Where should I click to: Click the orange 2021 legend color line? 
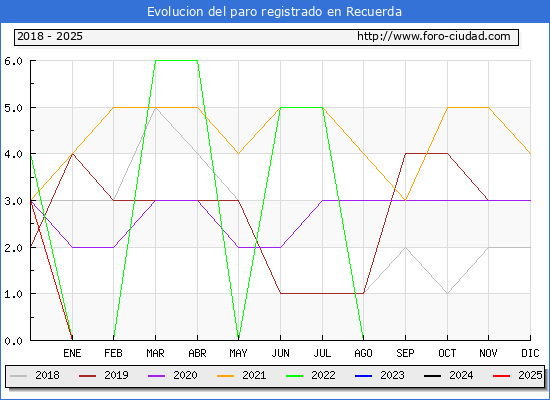pyautogui.click(x=226, y=376)
